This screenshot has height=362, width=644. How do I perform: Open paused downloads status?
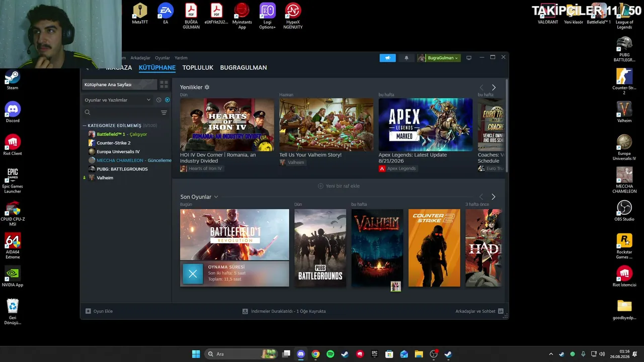(x=284, y=311)
